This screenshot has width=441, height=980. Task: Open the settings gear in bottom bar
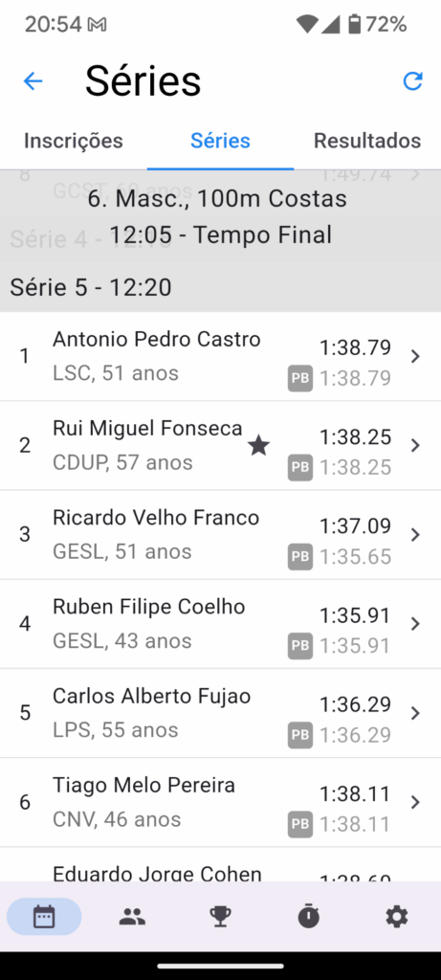pyautogui.click(x=397, y=917)
